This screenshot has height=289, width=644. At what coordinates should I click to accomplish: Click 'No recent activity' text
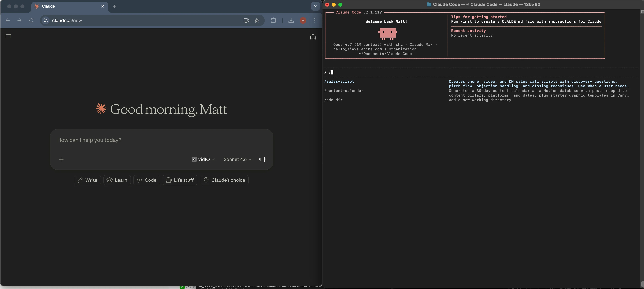click(x=472, y=35)
